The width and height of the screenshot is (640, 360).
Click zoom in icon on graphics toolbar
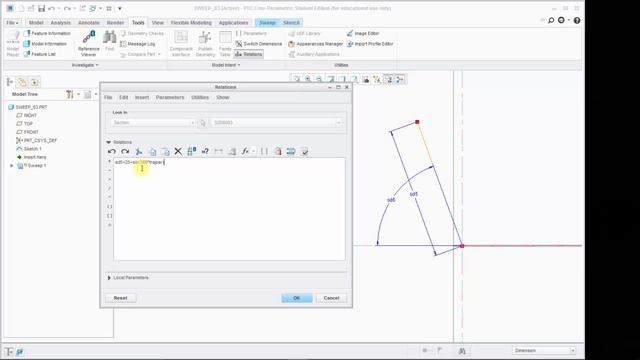tap(308, 79)
